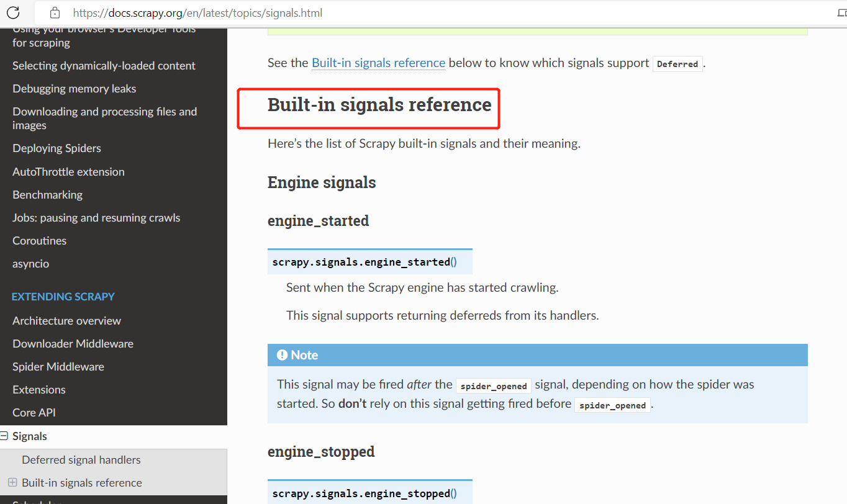Reload the current page

pyautogui.click(x=12, y=12)
